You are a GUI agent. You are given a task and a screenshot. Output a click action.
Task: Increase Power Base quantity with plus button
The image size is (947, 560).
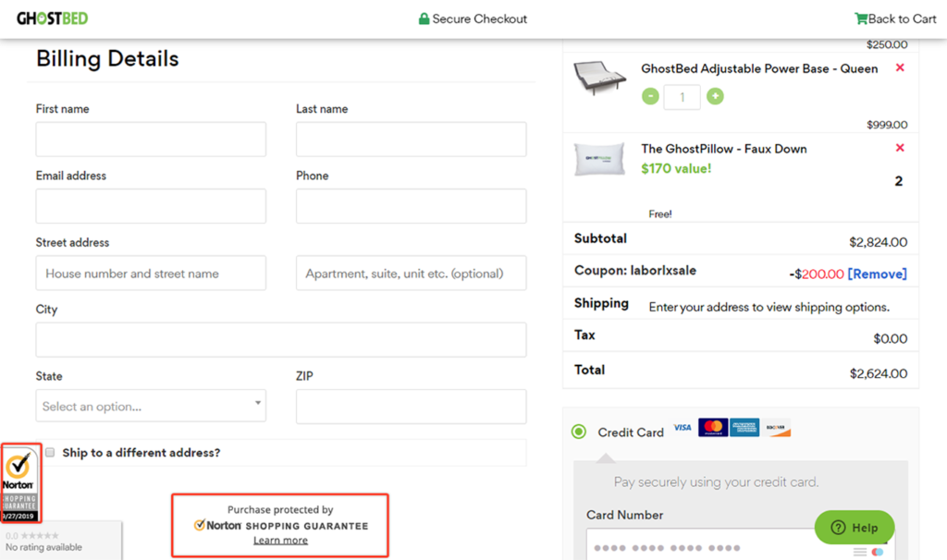click(715, 96)
